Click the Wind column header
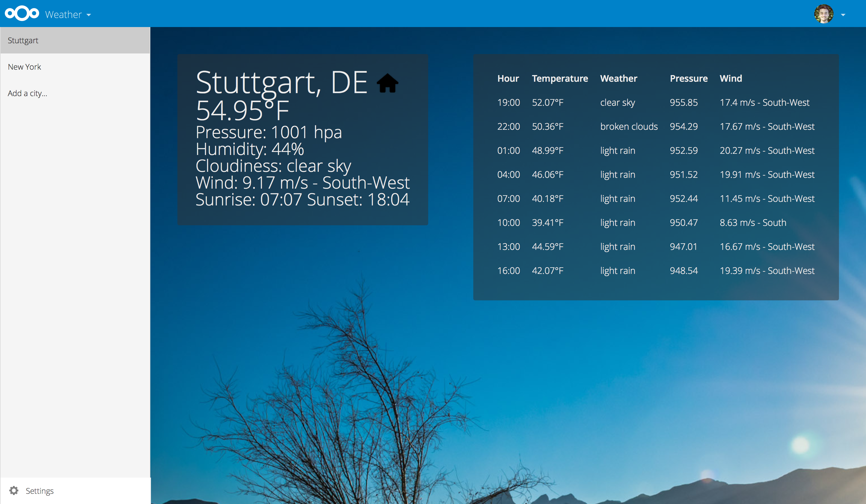Image resolution: width=866 pixels, height=504 pixels. coord(731,78)
